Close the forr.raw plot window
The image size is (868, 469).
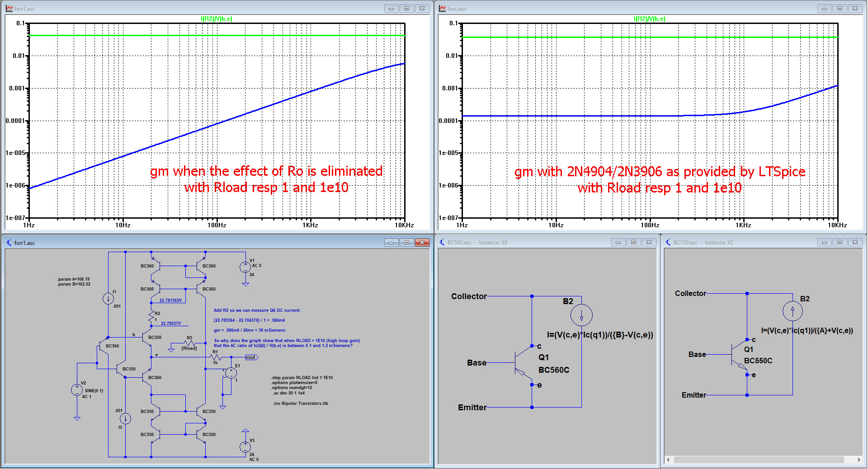coord(855,9)
